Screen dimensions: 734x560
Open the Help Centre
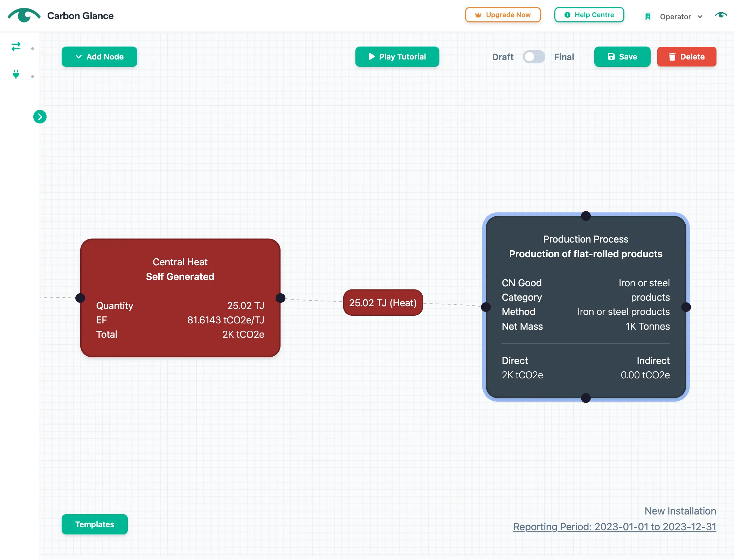[589, 15]
